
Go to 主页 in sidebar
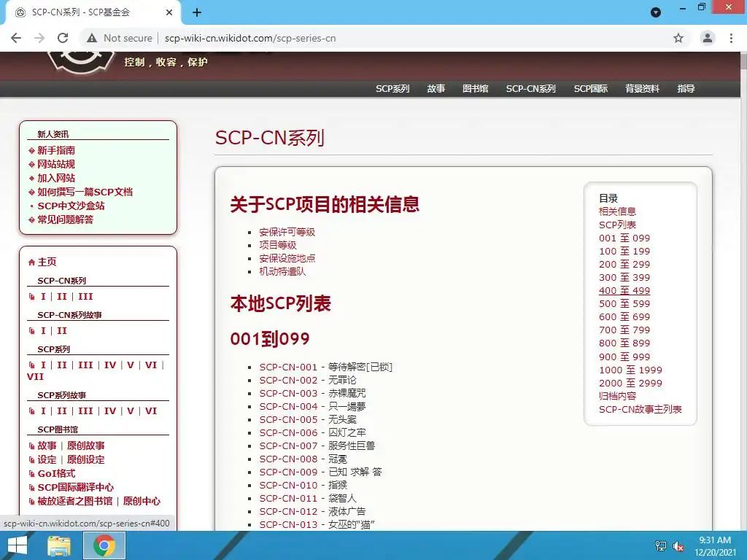[x=47, y=262]
